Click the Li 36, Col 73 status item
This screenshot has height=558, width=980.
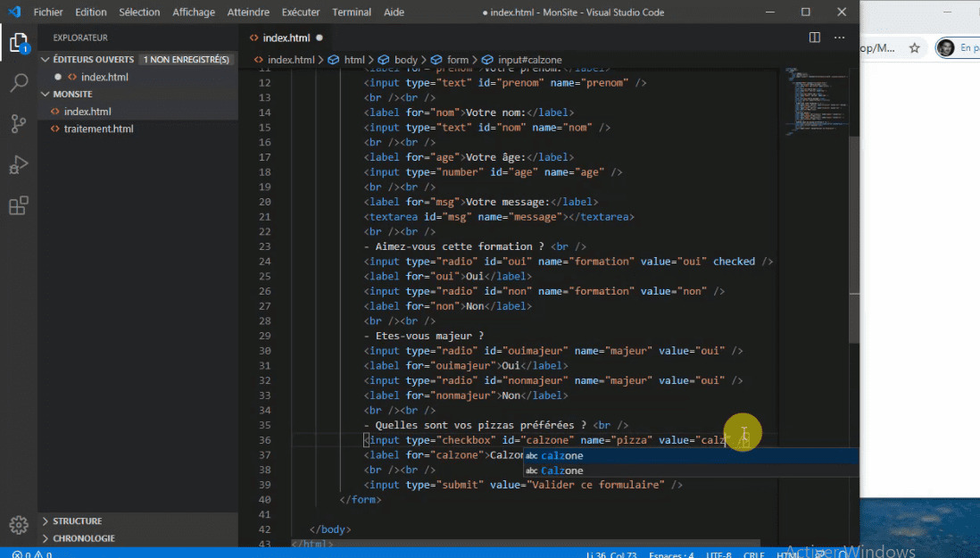point(611,554)
